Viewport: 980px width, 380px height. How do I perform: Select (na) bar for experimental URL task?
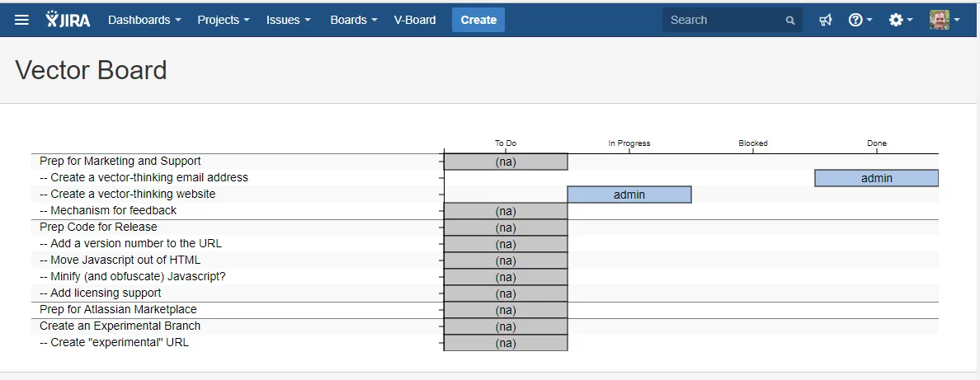pos(506,343)
